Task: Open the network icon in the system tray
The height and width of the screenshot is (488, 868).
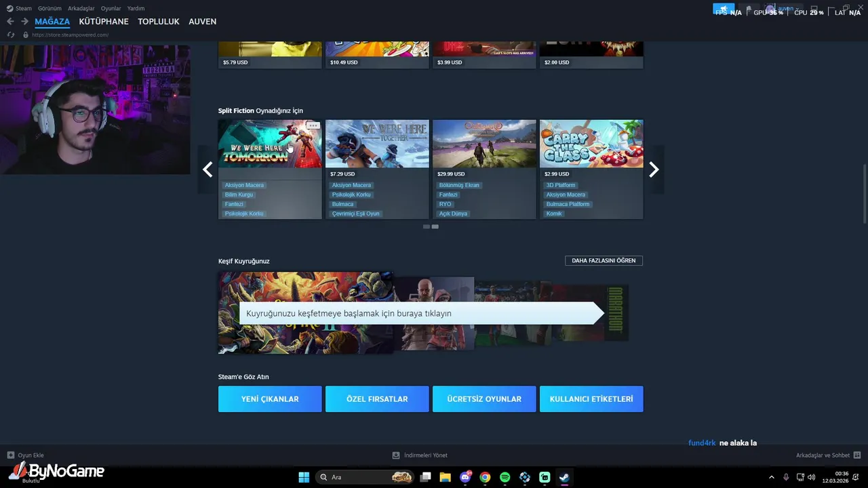Action: click(800, 477)
